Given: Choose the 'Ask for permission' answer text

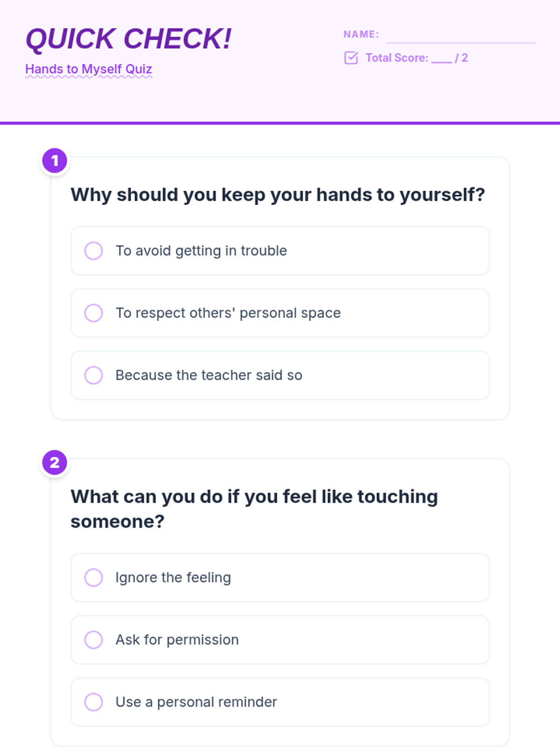Looking at the screenshot, I should point(177,640).
